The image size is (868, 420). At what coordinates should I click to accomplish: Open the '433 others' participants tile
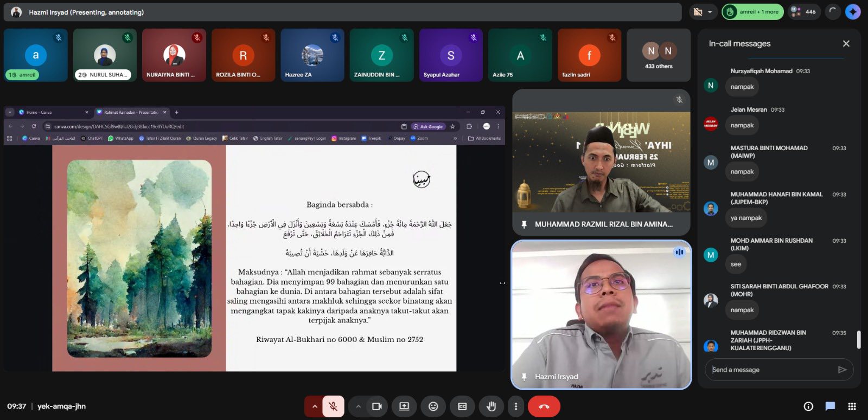click(x=659, y=55)
